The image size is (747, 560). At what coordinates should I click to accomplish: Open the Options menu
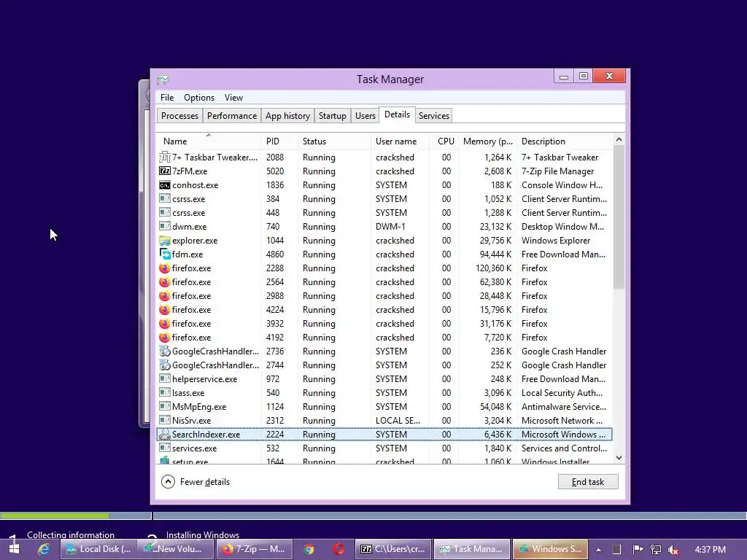[x=199, y=98]
